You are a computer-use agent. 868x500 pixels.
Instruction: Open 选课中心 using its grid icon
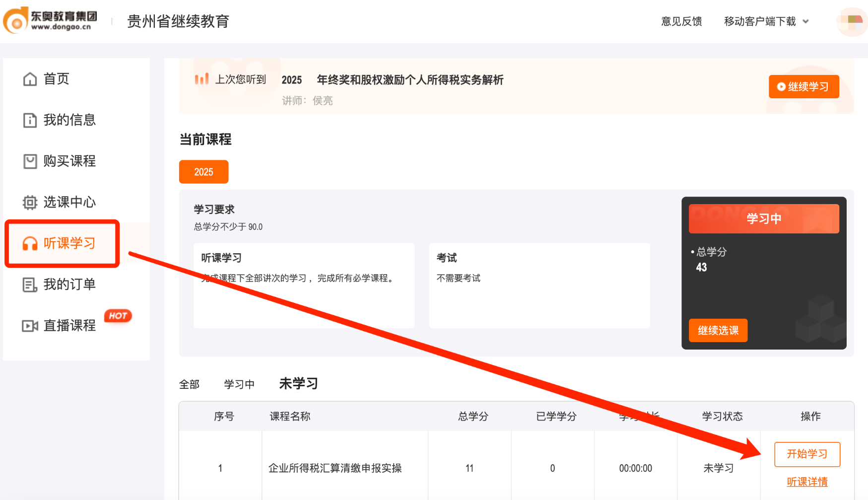(30, 202)
